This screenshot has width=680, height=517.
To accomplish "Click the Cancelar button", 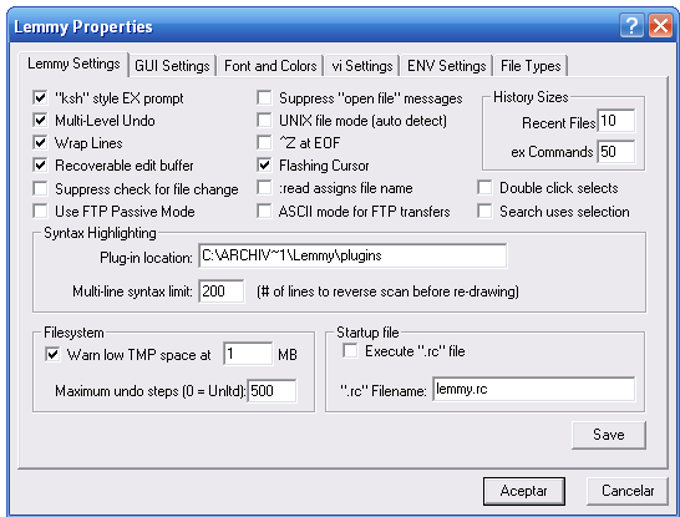I will (627, 491).
